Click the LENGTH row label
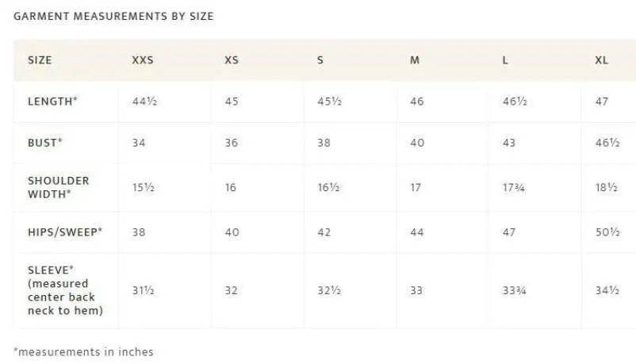Screen dimensions: 636x364 (52, 102)
